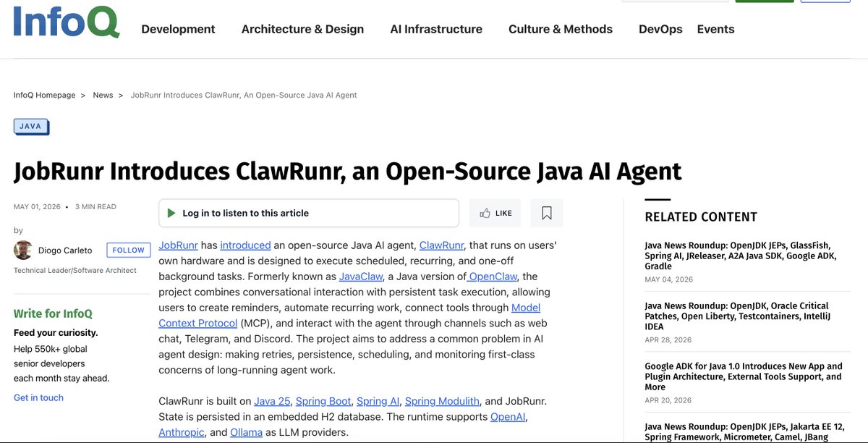Click the Write for InfoQ heading

(x=53, y=313)
